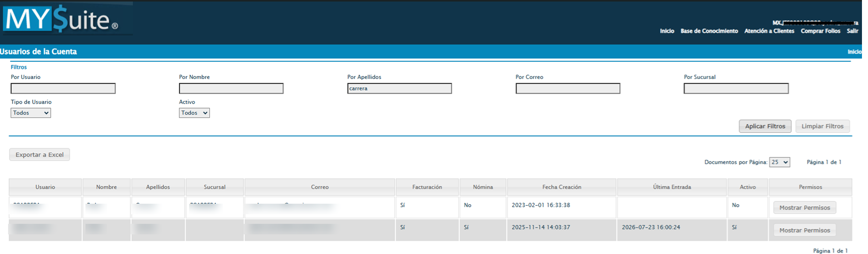This screenshot has width=868, height=254.
Task: Click the Fecha Creación column header
Action: click(562, 187)
